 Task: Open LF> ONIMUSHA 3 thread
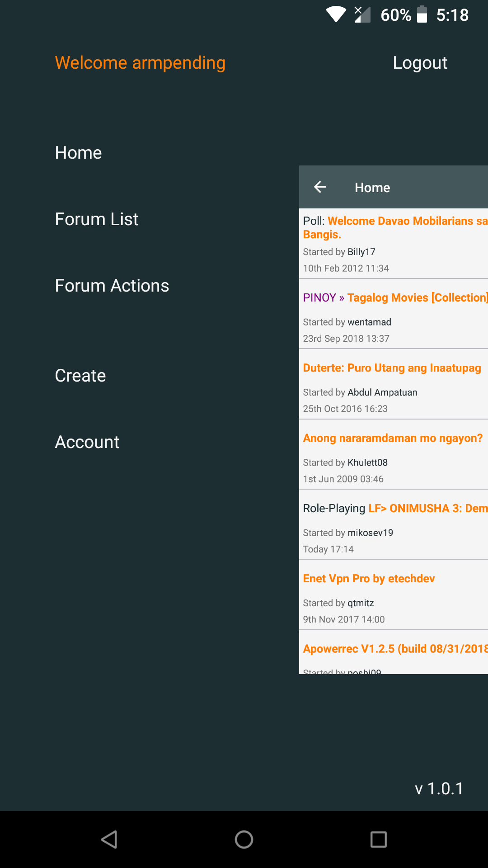pos(427,509)
